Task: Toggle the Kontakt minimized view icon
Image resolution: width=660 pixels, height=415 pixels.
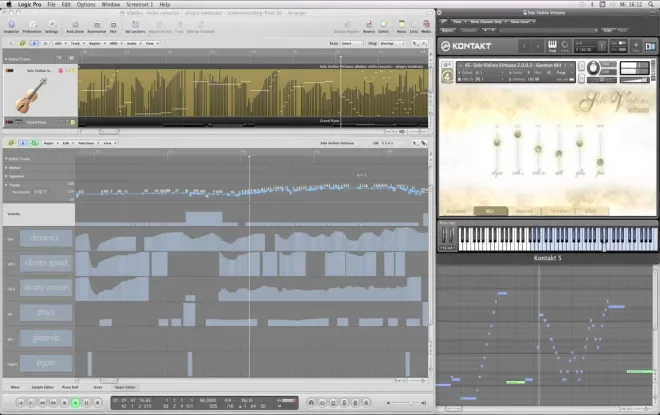Action: [650, 46]
